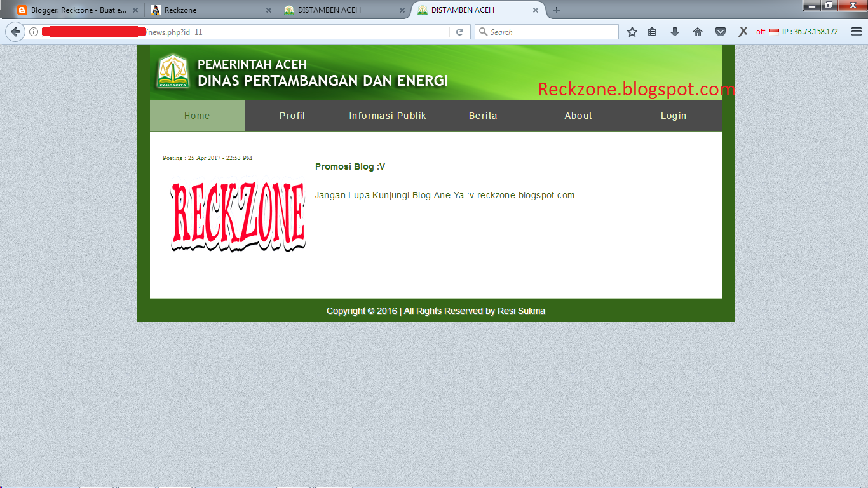Open the About menu item
Viewport: 868px width, 488px height.
[578, 116]
